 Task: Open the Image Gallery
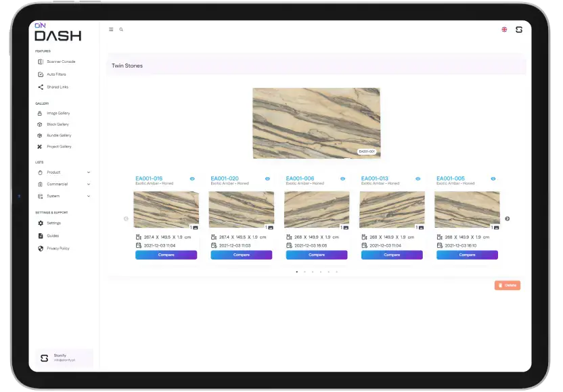(x=58, y=114)
